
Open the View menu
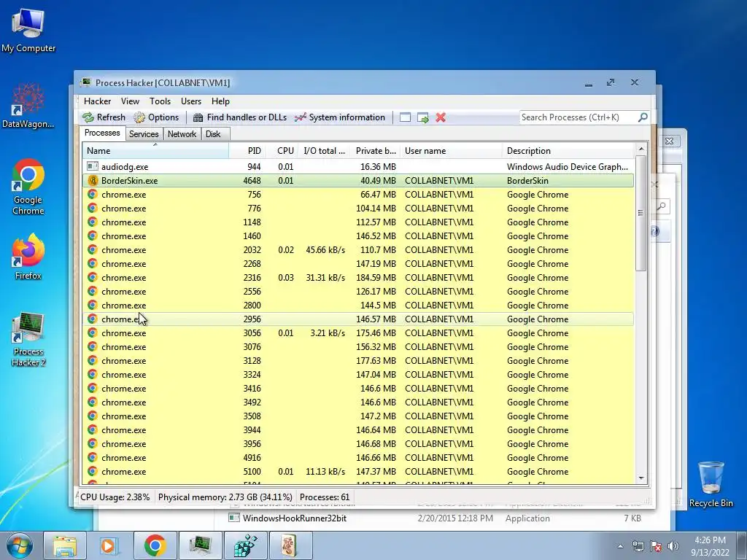coord(130,101)
